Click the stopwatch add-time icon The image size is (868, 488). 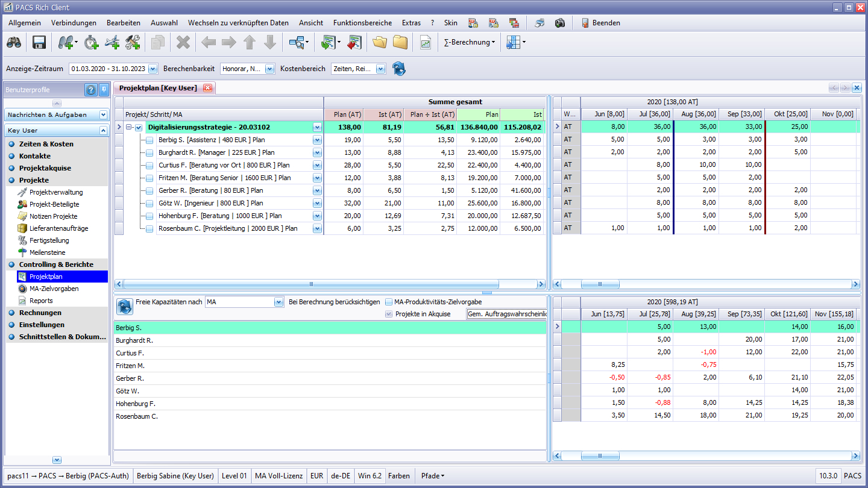[x=91, y=42]
